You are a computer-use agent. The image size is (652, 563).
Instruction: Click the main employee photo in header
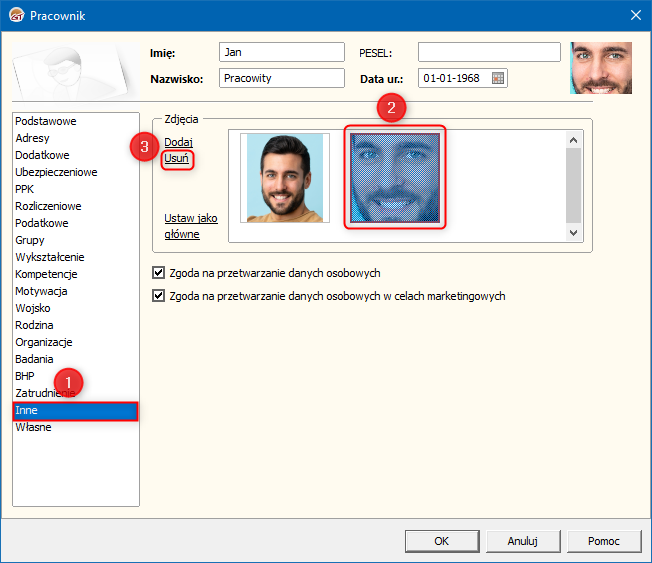[601, 68]
